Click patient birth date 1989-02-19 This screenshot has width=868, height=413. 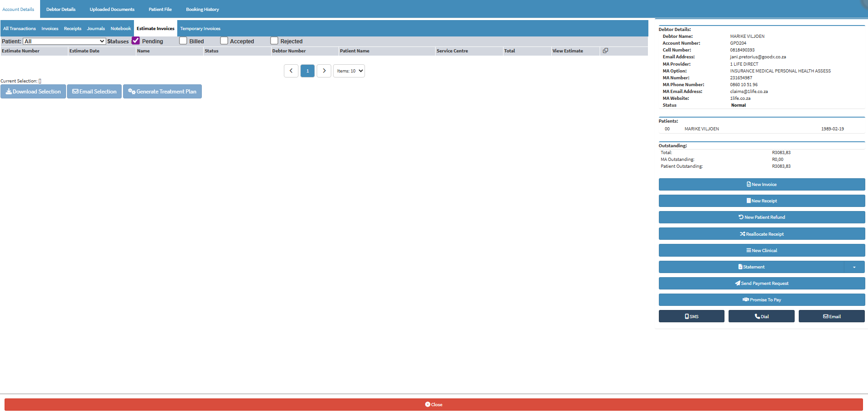click(832, 129)
